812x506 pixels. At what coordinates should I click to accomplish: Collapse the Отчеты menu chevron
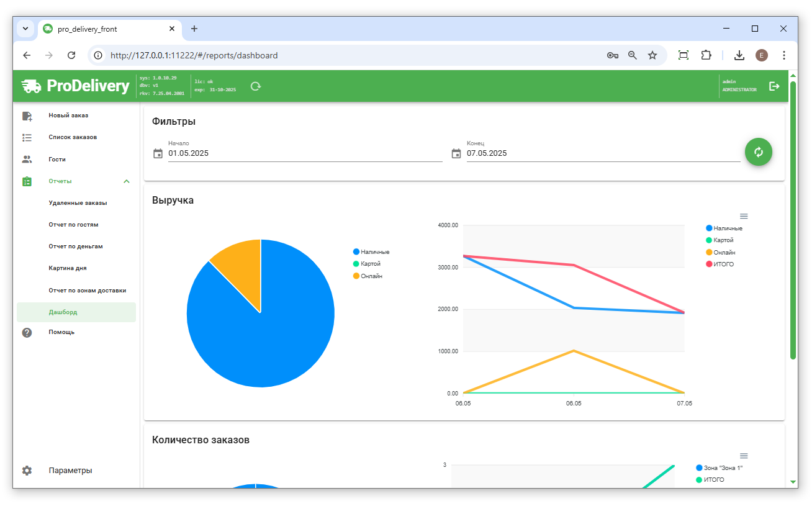coord(127,181)
